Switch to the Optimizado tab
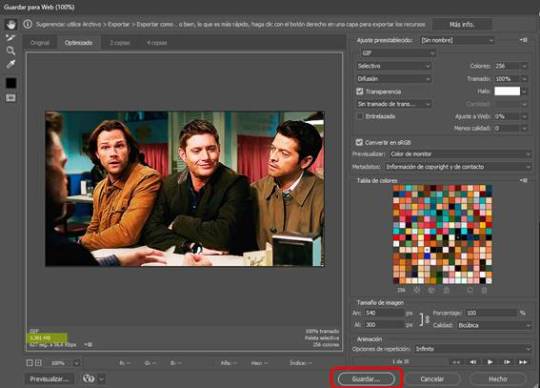 [x=79, y=43]
